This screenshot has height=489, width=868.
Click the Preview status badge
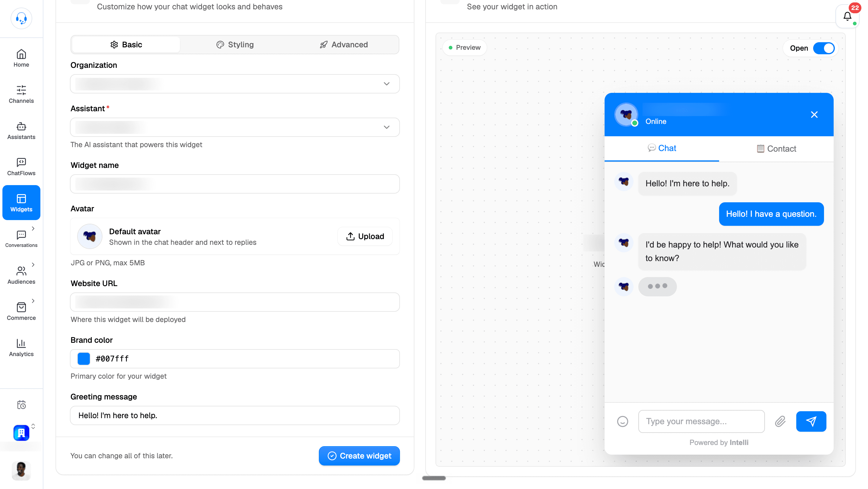464,48
